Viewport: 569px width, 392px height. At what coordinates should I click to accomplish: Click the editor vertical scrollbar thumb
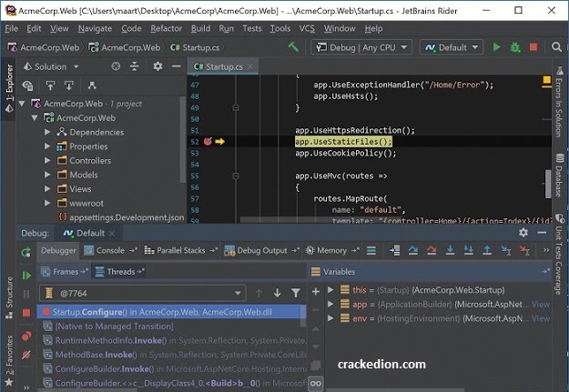pos(548,184)
